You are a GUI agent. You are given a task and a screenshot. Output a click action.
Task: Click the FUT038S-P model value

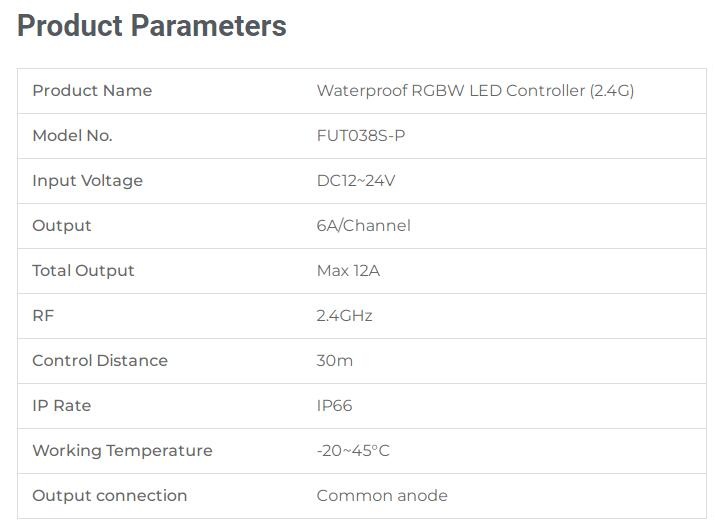click(361, 135)
